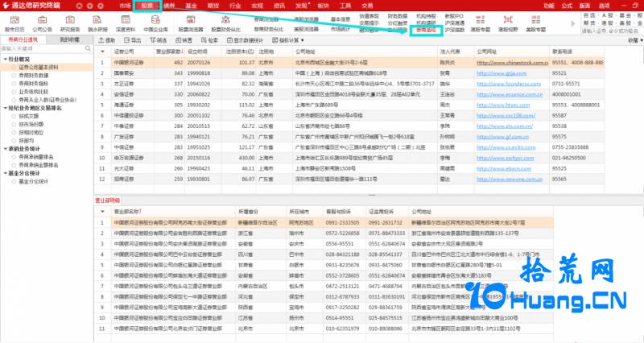644x343 pixels.
Task: Click the search magnifier in the keyword box
Action: click(88, 48)
